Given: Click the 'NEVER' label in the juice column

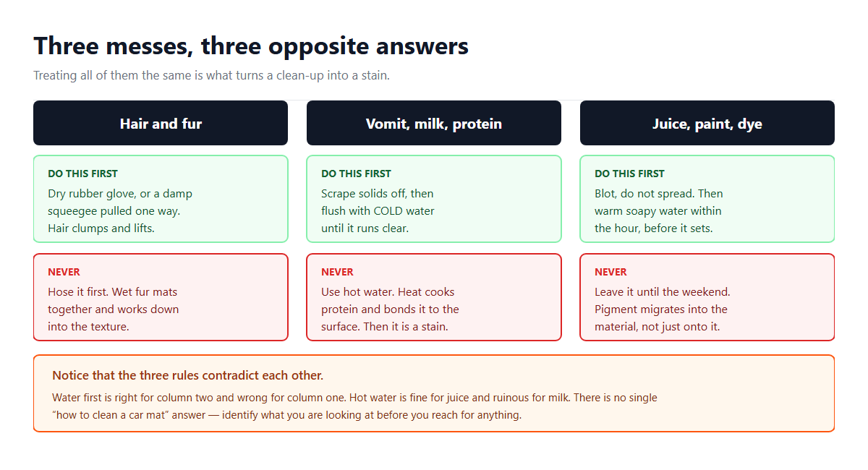Looking at the screenshot, I should [610, 272].
